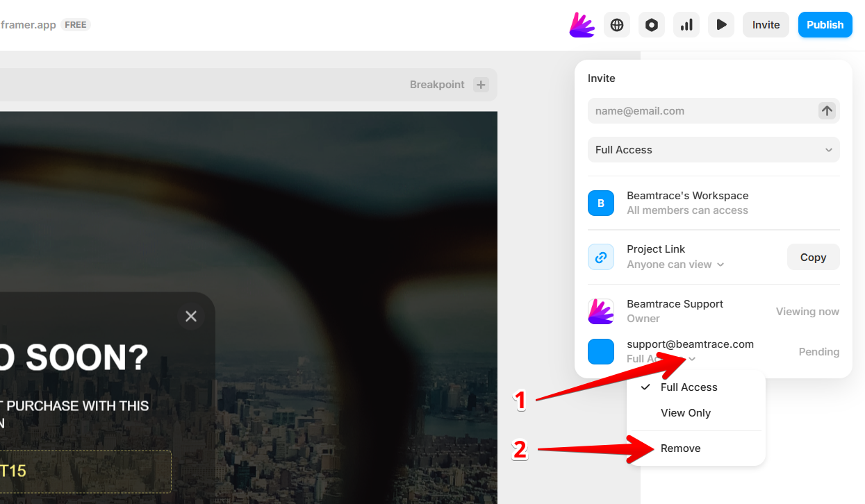Image resolution: width=865 pixels, height=504 pixels.
Task: Select Beamtrace's Workspace row text
Action: (x=688, y=196)
